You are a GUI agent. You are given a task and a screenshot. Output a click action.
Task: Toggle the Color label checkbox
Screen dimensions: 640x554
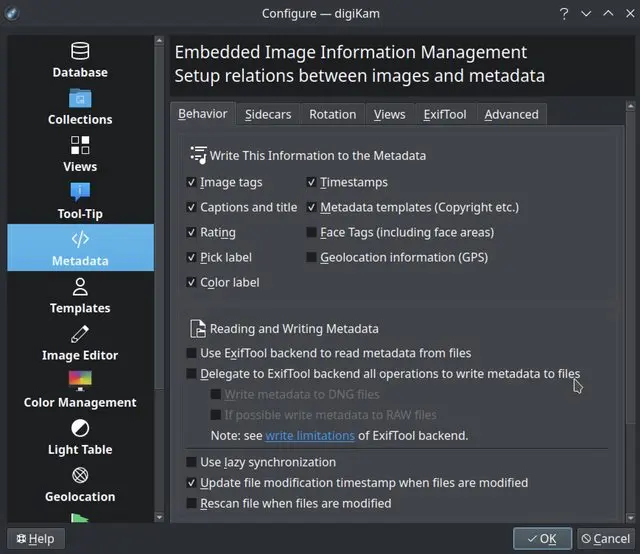pyautogui.click(x=191, y=282)
